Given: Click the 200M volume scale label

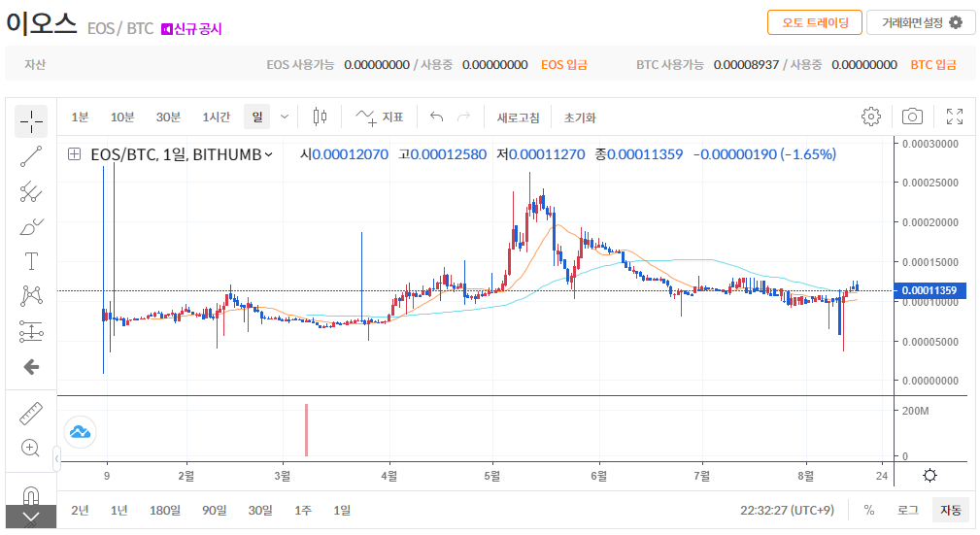Looking at the screenshot, I should [915, 411].
